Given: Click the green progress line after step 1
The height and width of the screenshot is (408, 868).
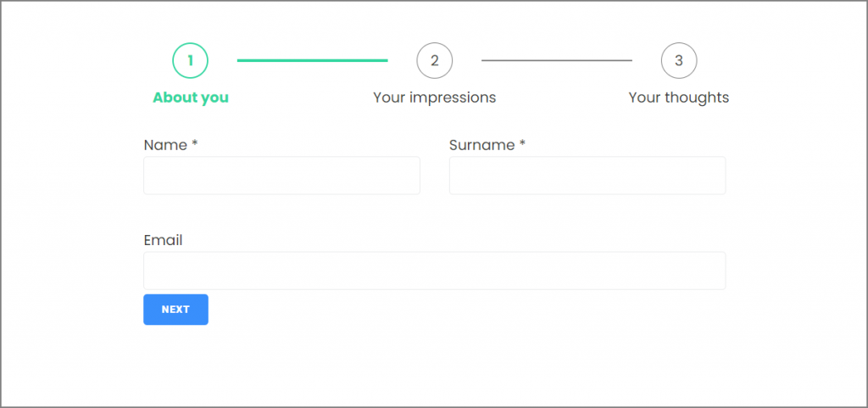Looking at the screenshot, I should tap(312, 60).
